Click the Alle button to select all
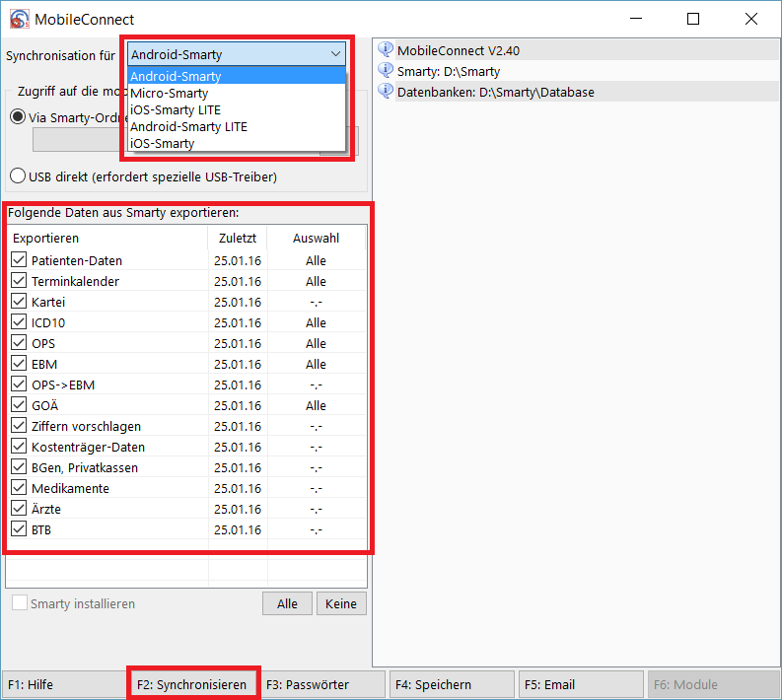This screenshot has height=700, width=782. pyautogui.click(x=287, y=603)
